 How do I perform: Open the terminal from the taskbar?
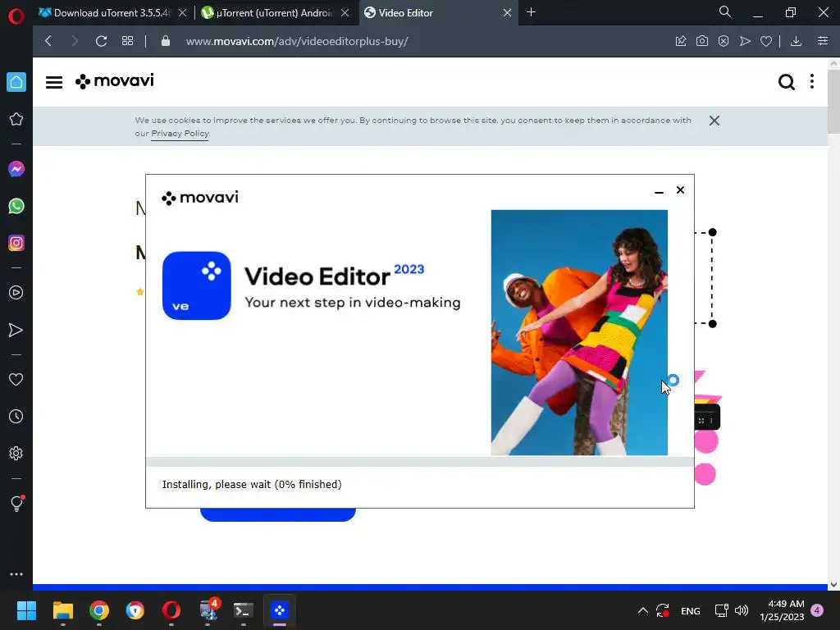click(x=244, y=610)
